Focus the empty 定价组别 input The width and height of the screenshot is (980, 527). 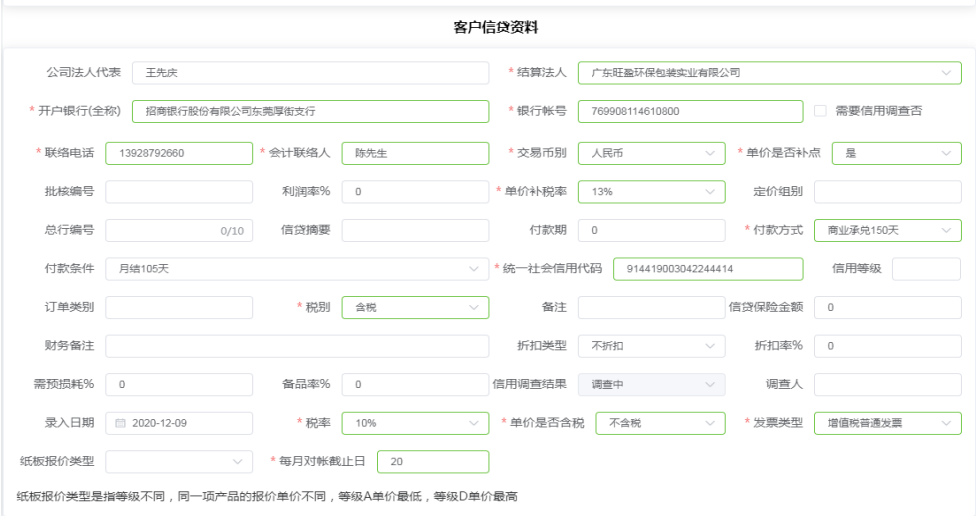(x=888, y=192)
